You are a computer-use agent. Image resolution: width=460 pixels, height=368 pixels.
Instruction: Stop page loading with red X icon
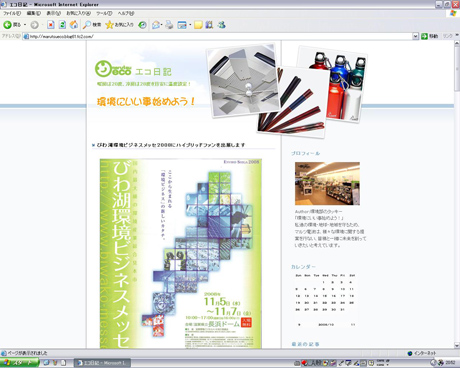click(51, 25)
